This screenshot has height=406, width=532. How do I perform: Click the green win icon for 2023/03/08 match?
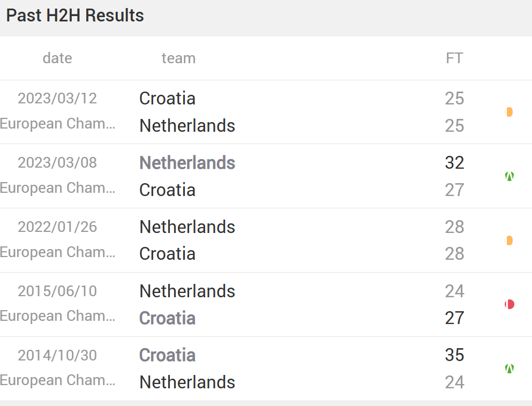click(x=509, y=176)
